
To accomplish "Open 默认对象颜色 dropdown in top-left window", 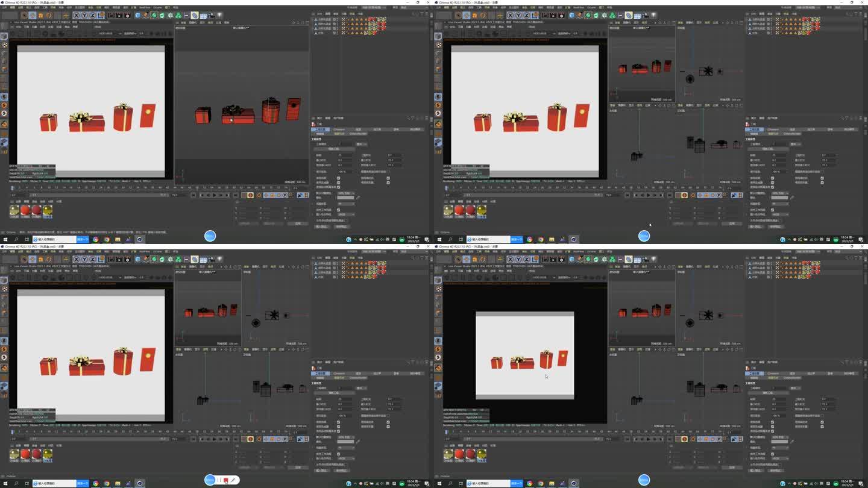I will coord(347,193).
